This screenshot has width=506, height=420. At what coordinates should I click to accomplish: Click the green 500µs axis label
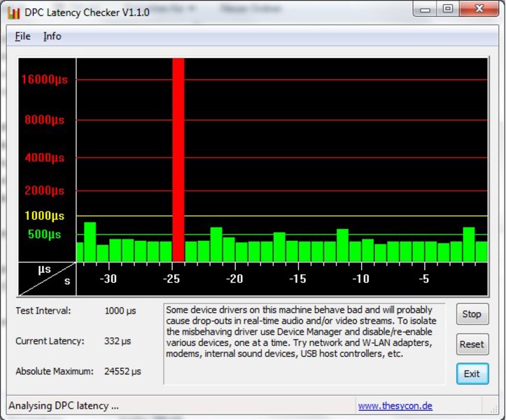(x=45, y=234)
